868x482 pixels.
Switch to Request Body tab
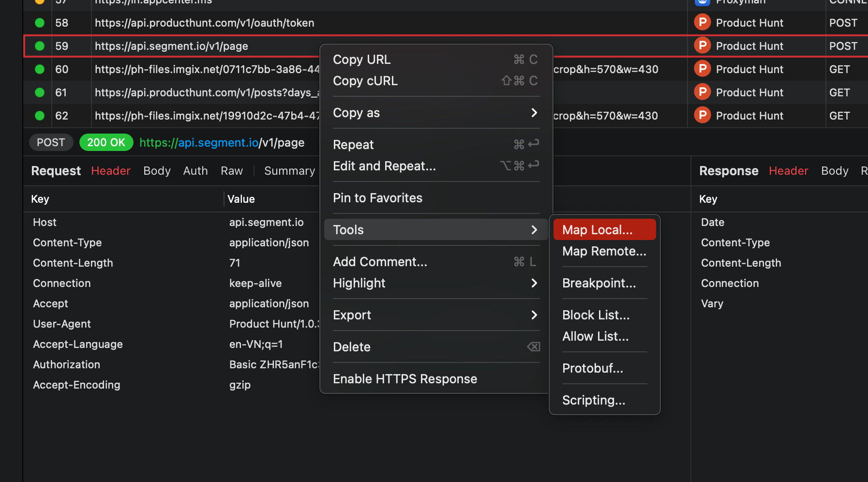pyautogui.click(x=157, y=171)
